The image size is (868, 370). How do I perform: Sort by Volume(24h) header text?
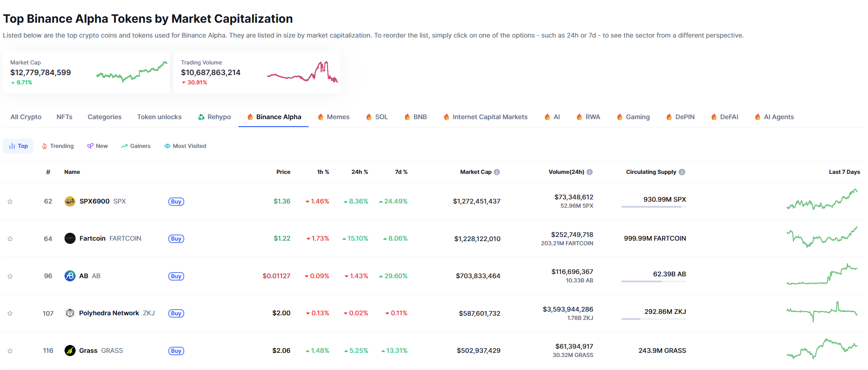[x=566, y=172]
